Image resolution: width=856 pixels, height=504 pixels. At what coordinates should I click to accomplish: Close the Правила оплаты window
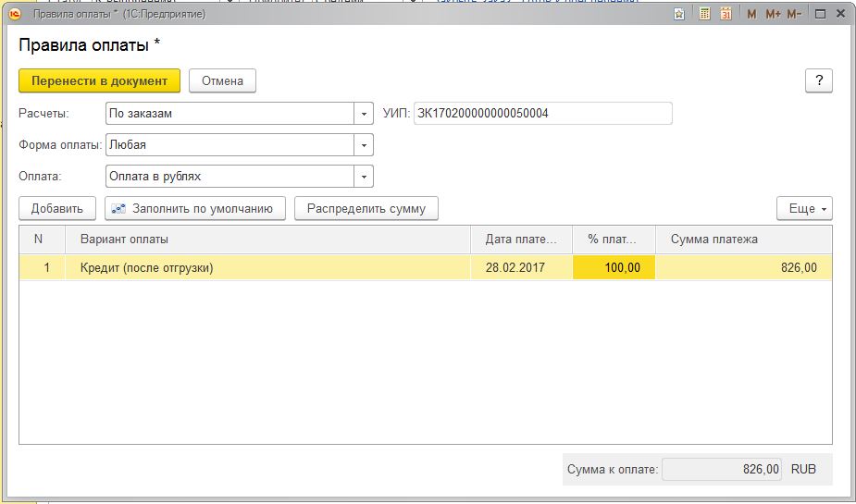[x=840, y=14]
